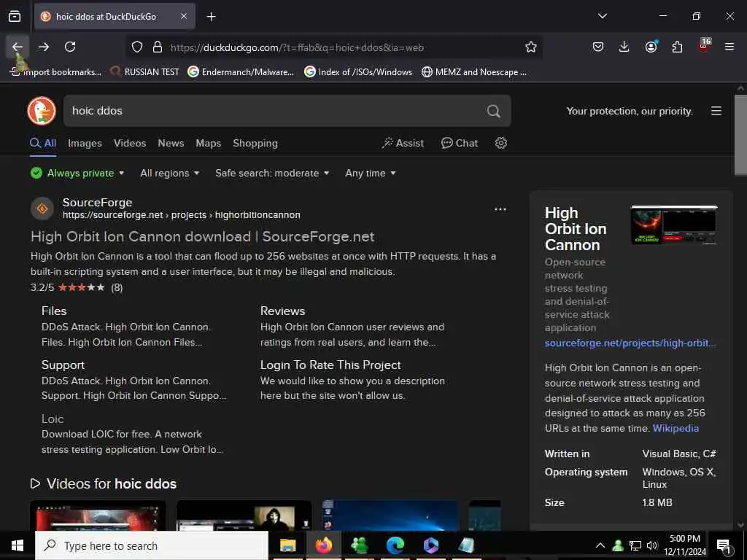The width and height of the screenshot is (747, 560).
Task: Open the Firefox account icon
Action: tap(651, 47)
